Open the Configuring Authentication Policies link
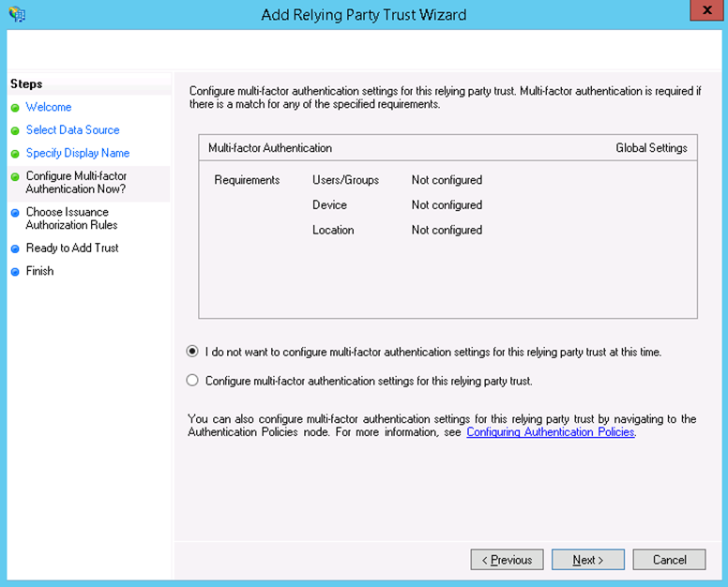The image size is (728, 587). click(551, 432)
